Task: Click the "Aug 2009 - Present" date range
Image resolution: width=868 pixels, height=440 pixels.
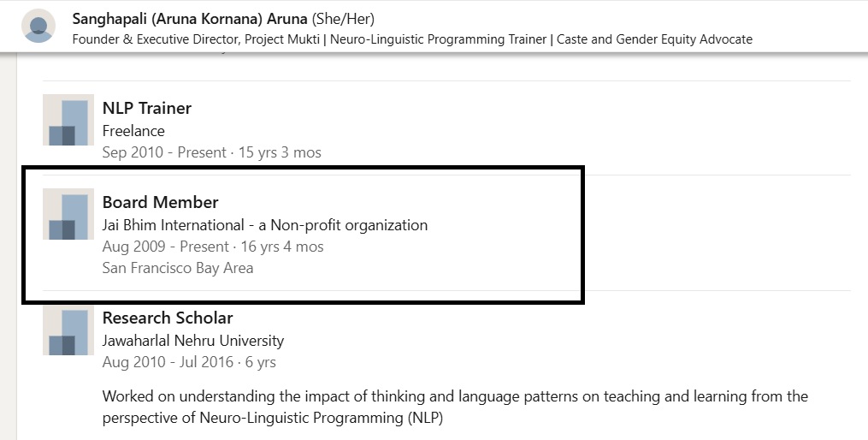Action: pos(166,247)
